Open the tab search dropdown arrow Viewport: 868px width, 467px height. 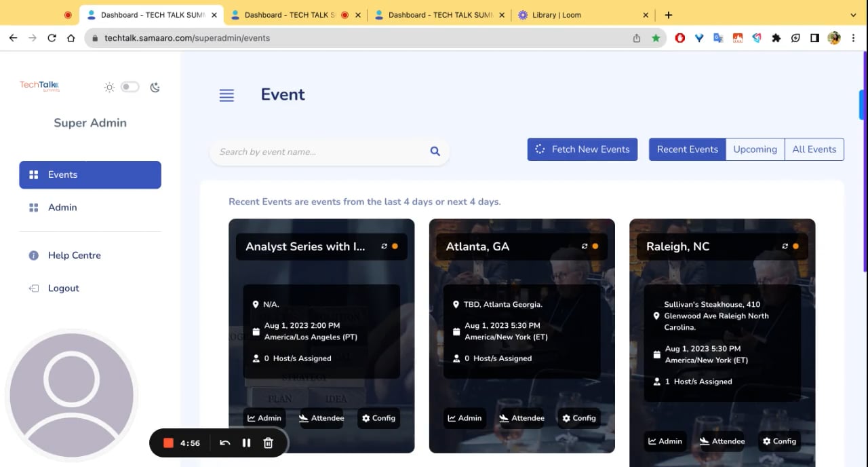coord(853,14)
